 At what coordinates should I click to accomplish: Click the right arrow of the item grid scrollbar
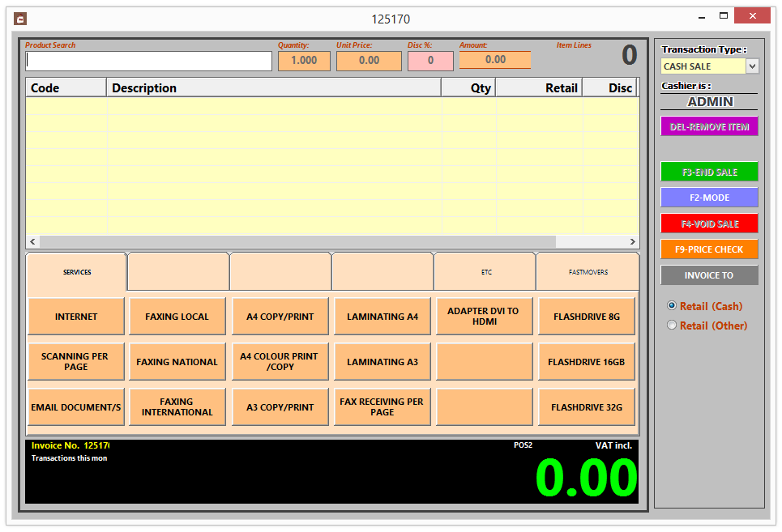click(x=632, y=241)
